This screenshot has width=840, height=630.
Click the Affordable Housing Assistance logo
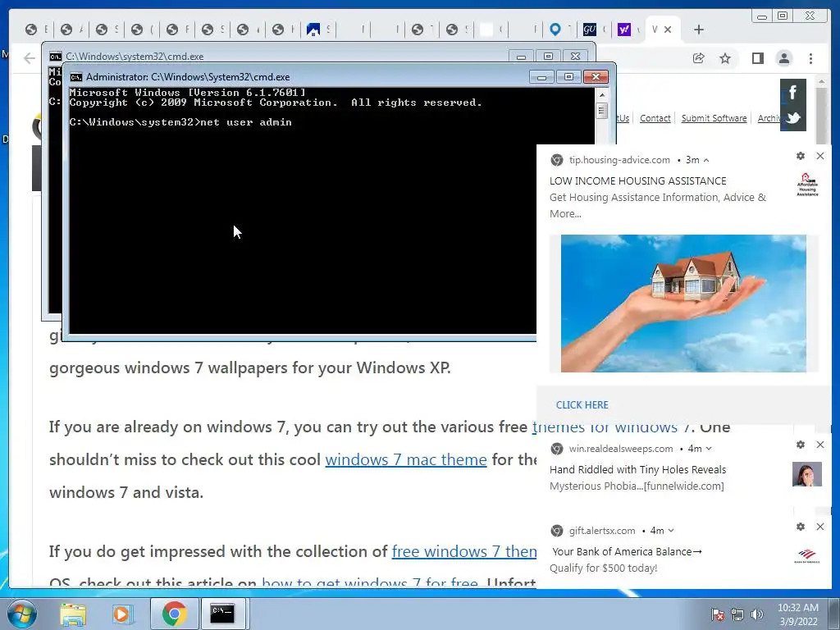point(807,185)
